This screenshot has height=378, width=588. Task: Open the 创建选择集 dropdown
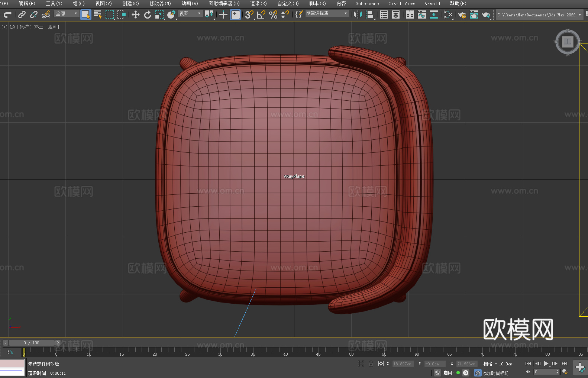pyautogui.click(x=327, y=13)
